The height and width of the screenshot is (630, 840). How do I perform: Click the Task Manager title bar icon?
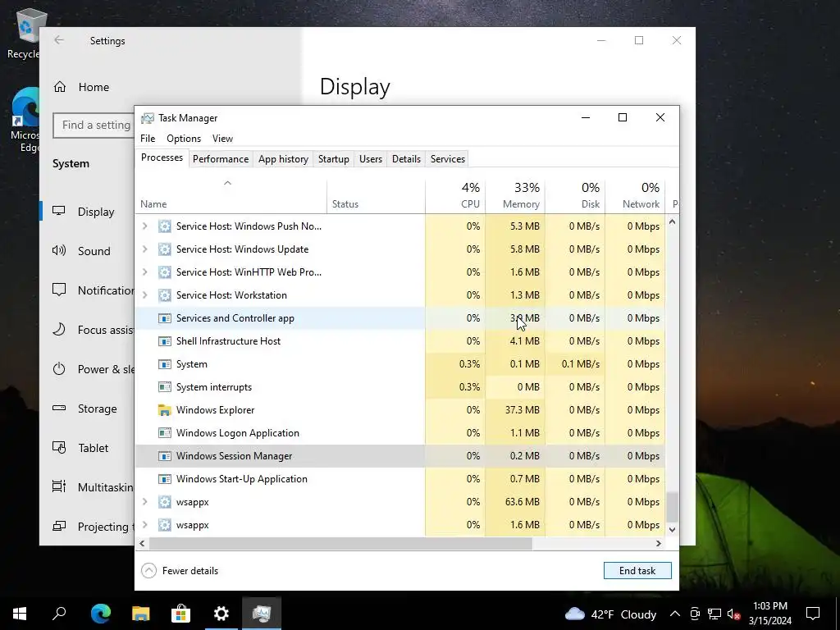pyautogui.click(x=148, y=118)
